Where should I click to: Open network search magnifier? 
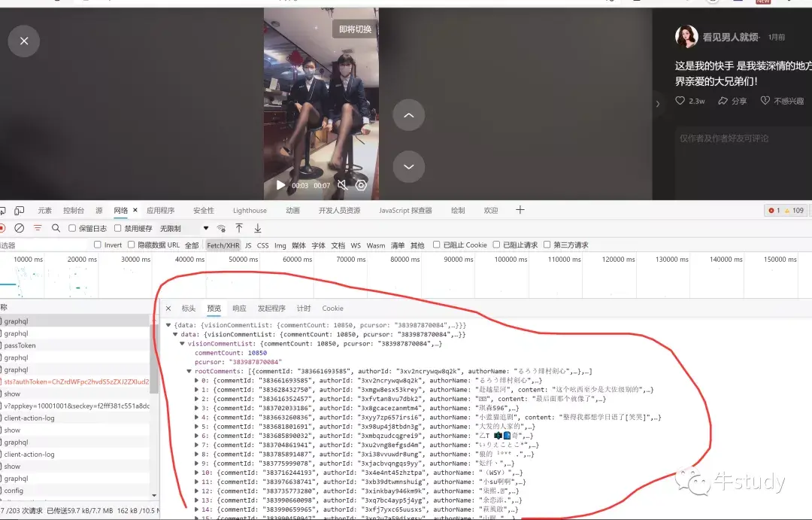(56, 228)
